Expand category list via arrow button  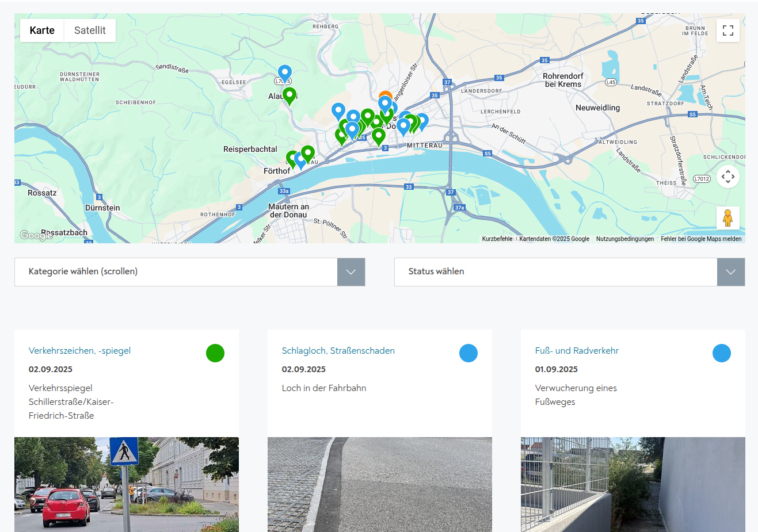point(351,272)
